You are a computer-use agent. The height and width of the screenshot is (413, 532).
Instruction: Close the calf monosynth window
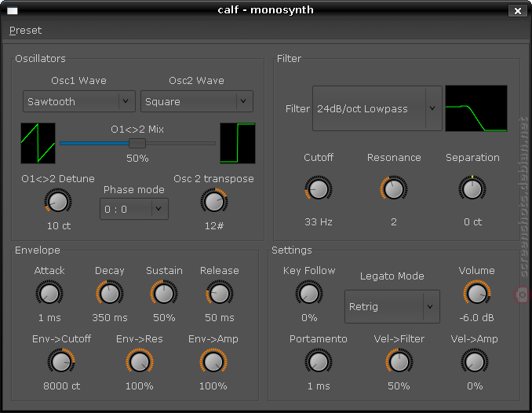517,11
